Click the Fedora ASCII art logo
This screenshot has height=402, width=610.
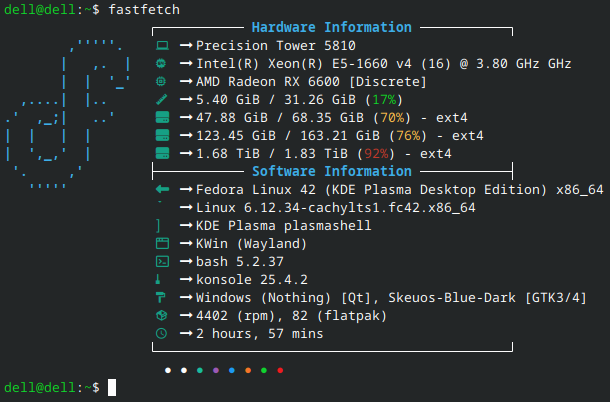68,116
